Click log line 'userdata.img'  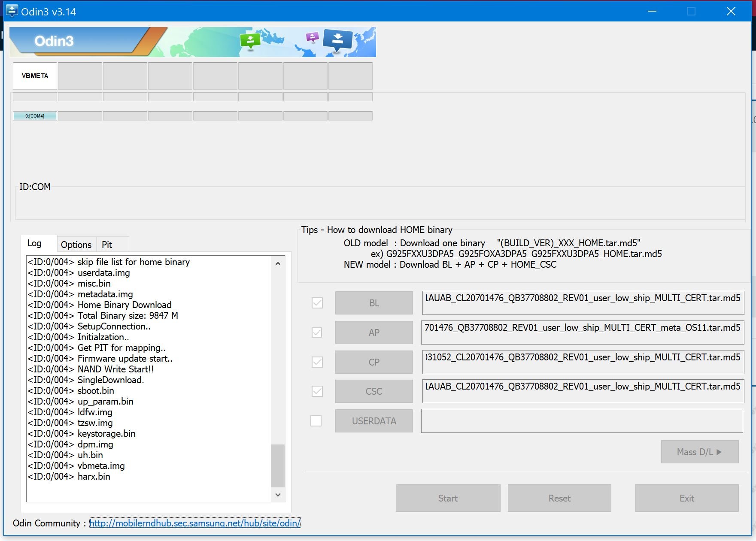pos(79,272)
